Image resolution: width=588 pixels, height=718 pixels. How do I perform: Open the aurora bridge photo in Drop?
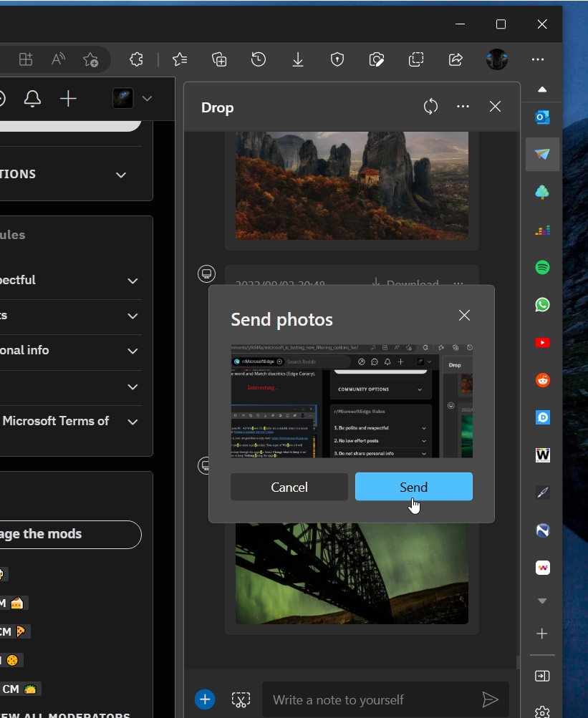tap(352, 573)
